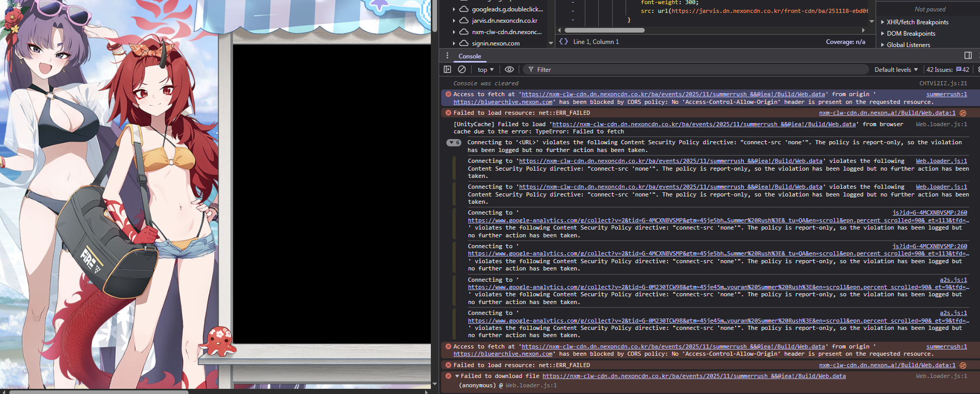Create a live expression with eye icon
The height and width of the screenshot is (394, 980).
pos(509,69)
